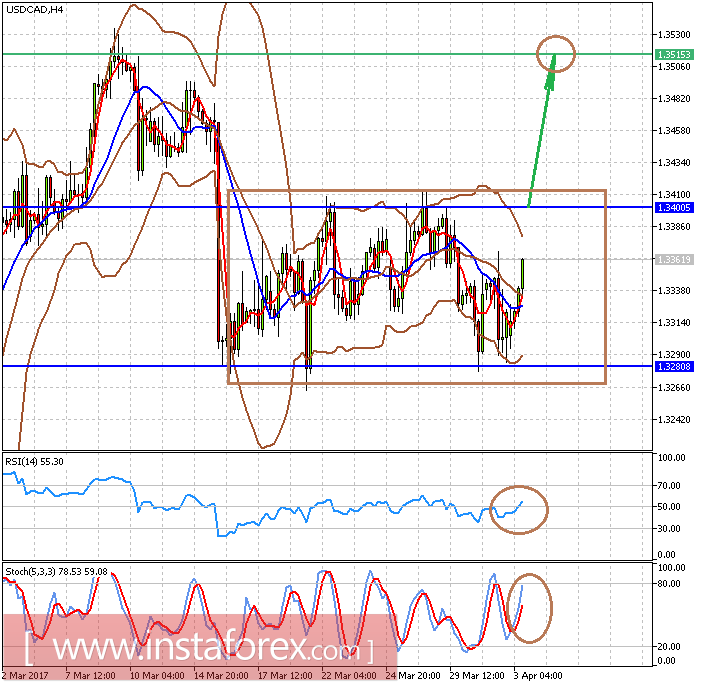This screenshot has width=701, height=683.
Task: Click the grey 1.33619 current price tag
Action: pyautogui.click(x=674, y=259)
